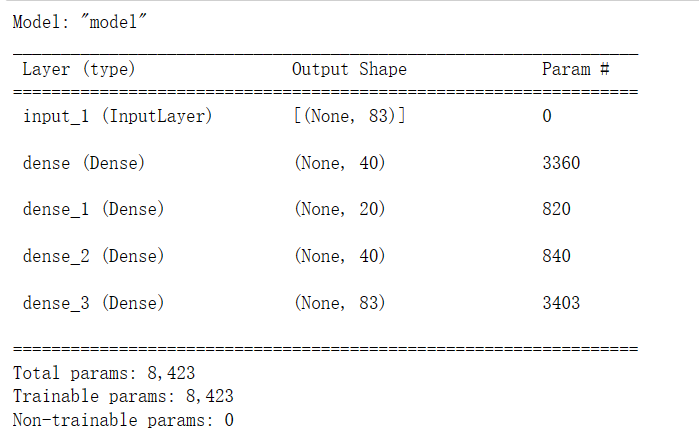Select the dense (Dense) layer name
The width and height of the screenshot is (699, 448).
coord(83,163)
